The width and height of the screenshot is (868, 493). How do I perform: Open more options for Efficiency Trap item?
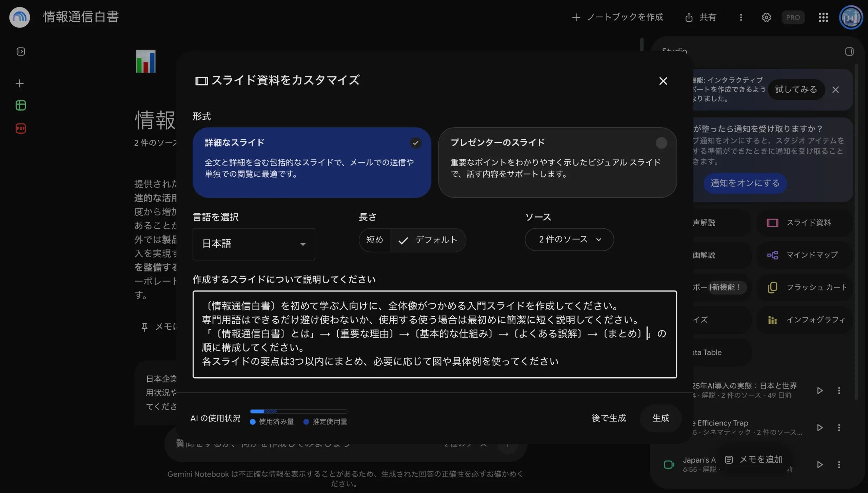839,428
